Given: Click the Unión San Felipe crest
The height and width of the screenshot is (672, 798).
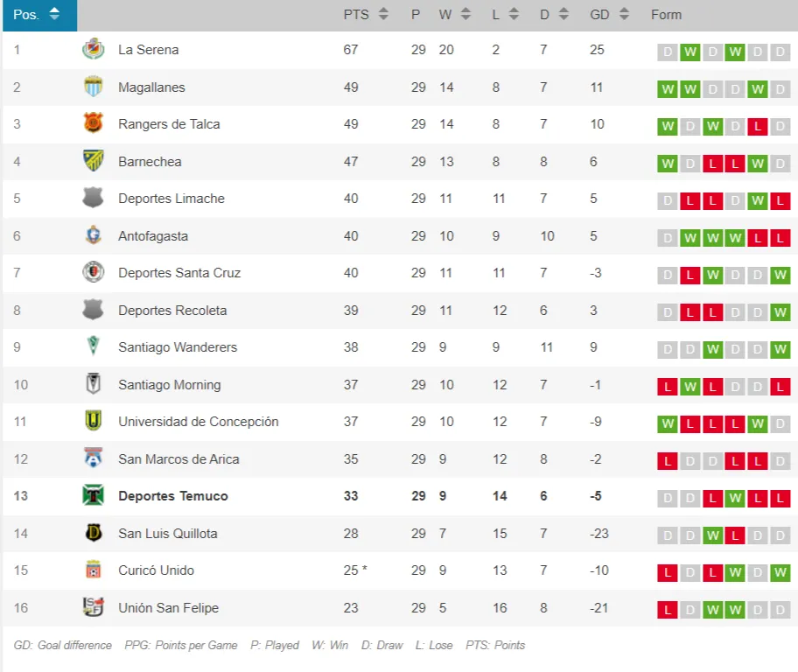Looking at the screenshot, I should point(93,608).
